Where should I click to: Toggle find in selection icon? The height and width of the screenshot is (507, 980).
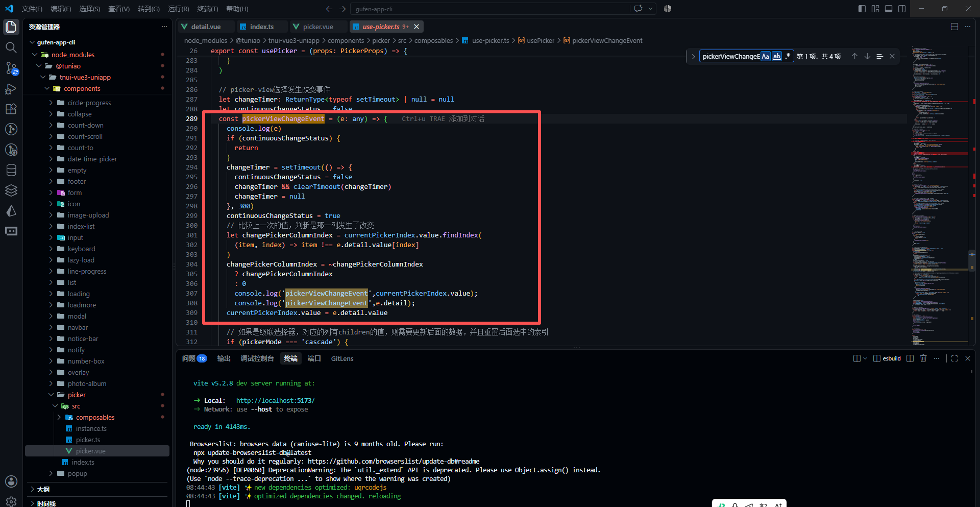point(879,56)
